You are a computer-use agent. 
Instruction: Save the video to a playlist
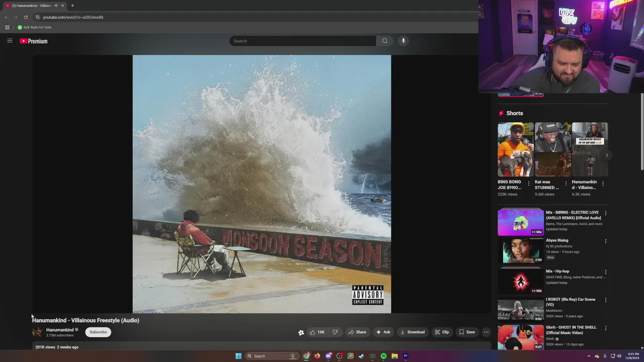coord(467,332)
